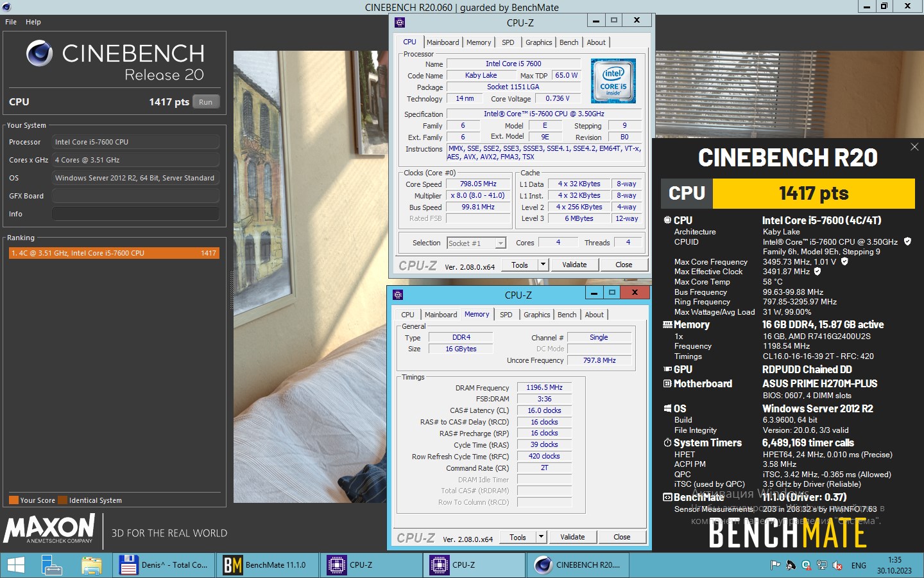
Task: Click the BenchMate section icon in result panel
Action: 667,497
